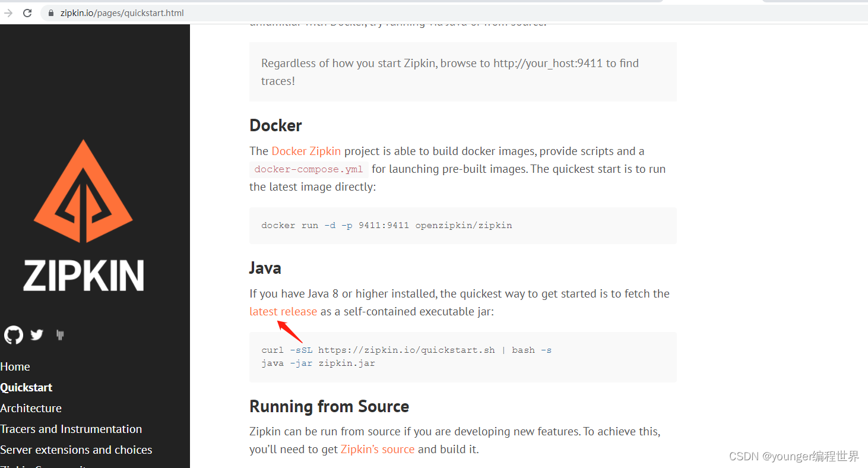This screenshot has width=868, height=468.
Task: Click the your_host:9411 note box
Action: 463,72
